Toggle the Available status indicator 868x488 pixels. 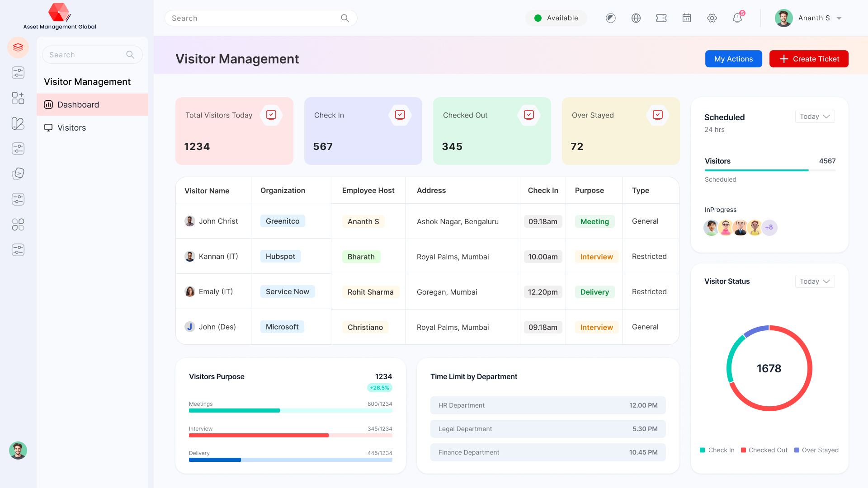point(556,18)
